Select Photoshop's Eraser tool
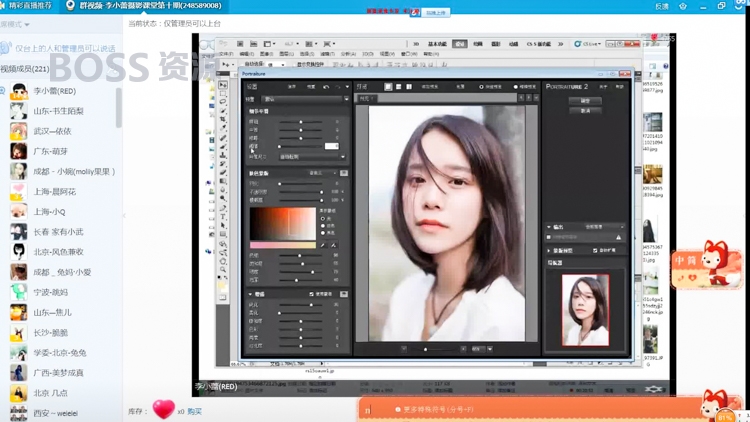 point(223,173)
